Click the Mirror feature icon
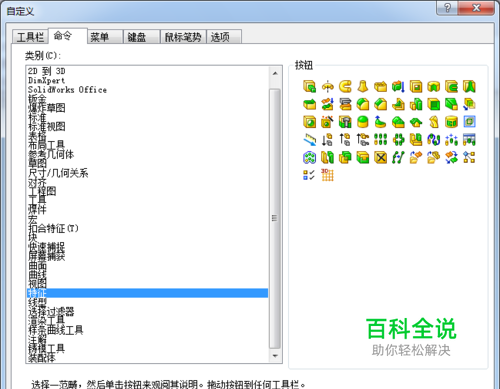 [416, 140]
